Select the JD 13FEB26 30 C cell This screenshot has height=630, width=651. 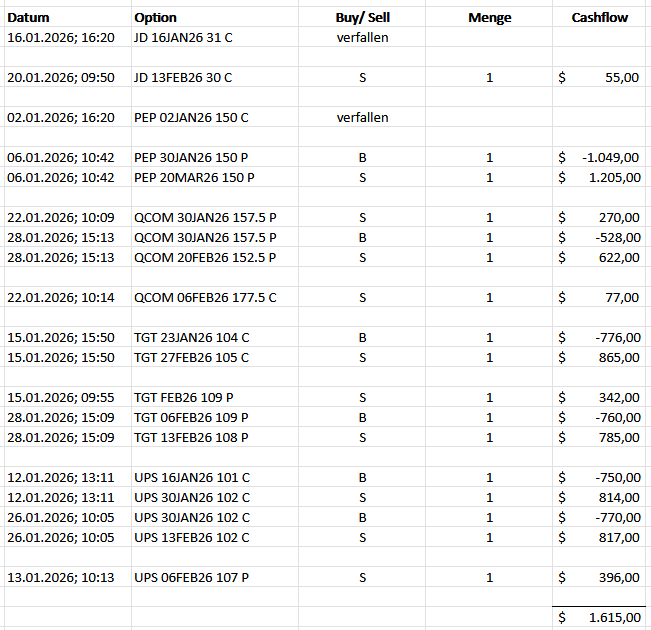coord(183,77)
